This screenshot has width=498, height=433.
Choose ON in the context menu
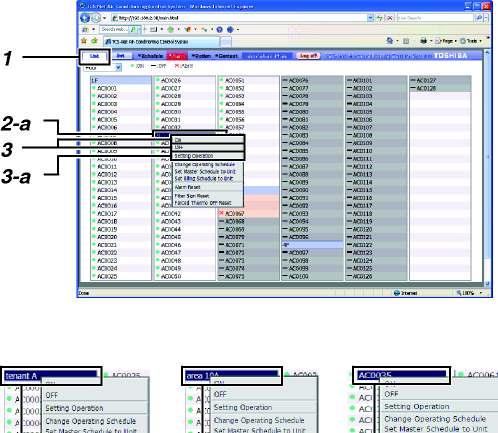(208, 140)
